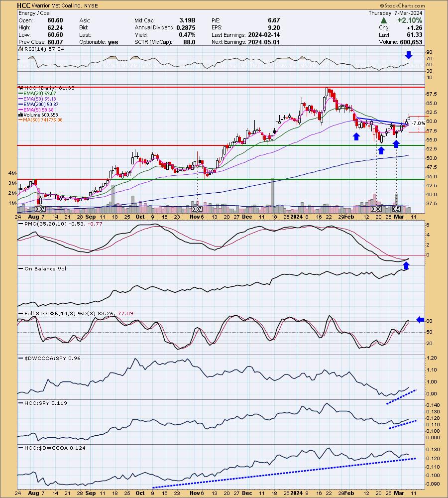This screenshot has width=448, height=498.
Task: Click the Oct label on bottom date axis
Action: tap(140, 493)
